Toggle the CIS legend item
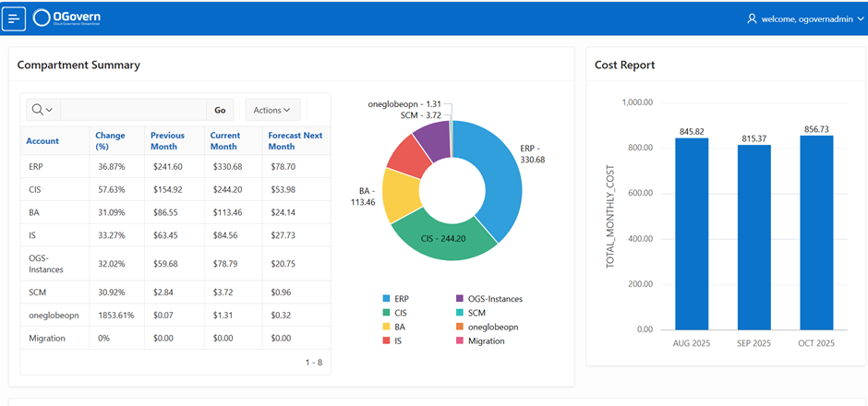868x406 pixels. (x=401, y=313)
